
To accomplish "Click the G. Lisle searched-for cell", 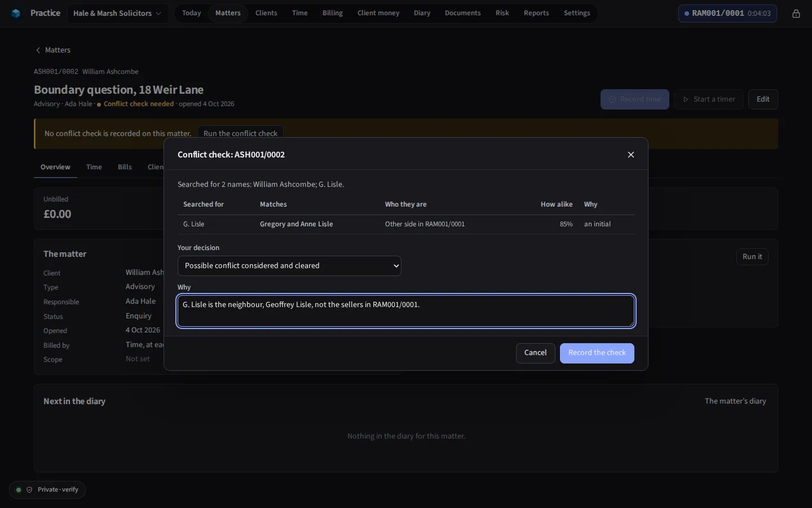I will pos(194,224).
